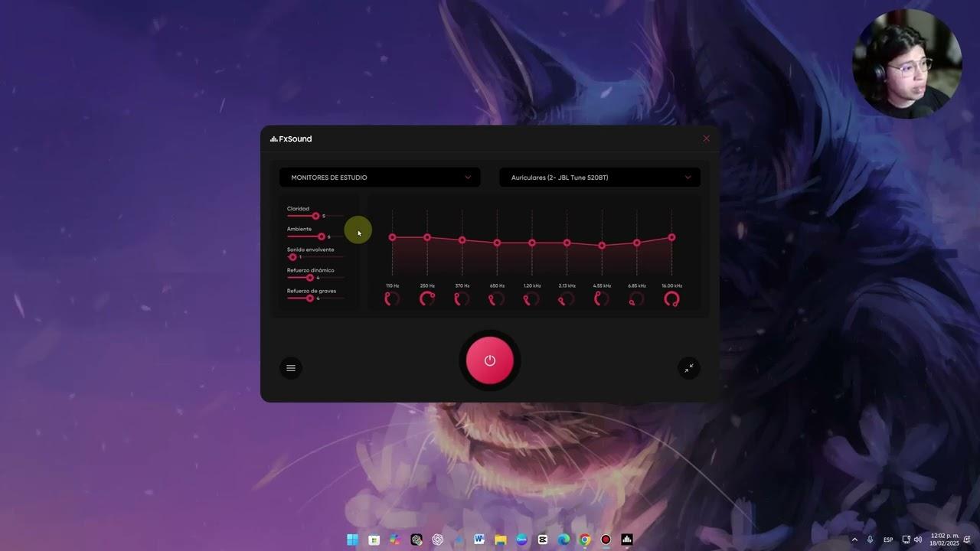
Task: Open the Auriculares JBL Tune 520BT device dropdown
Action: point(599,177)
